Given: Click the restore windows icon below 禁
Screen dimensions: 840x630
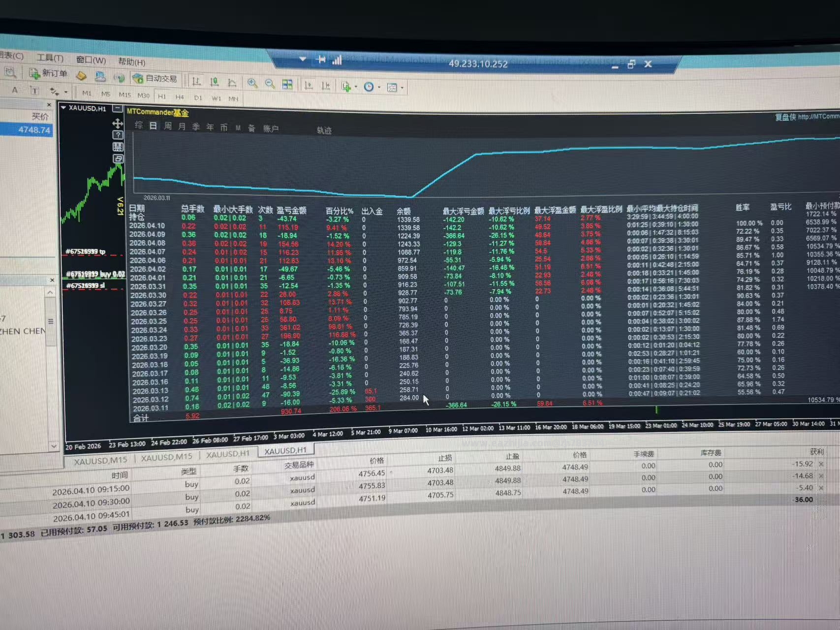Looking at the screenshot, I should [x=118, y=158].
